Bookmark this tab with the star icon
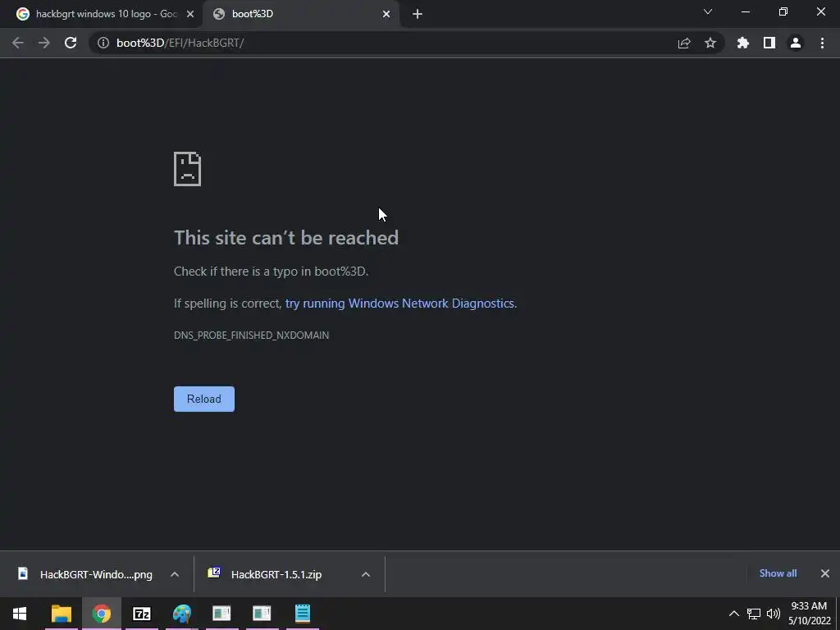Image resolution: width=840 pixels, height=630 pixels. 710,43
